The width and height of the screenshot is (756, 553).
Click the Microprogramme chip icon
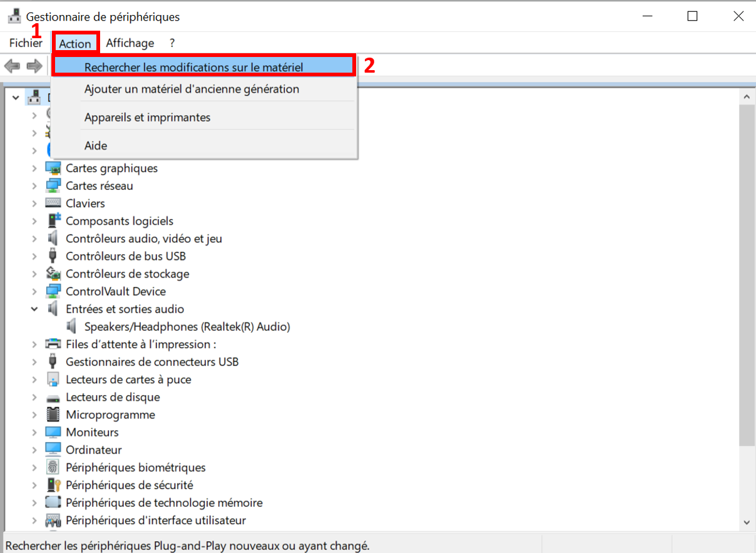coord(53,415)
